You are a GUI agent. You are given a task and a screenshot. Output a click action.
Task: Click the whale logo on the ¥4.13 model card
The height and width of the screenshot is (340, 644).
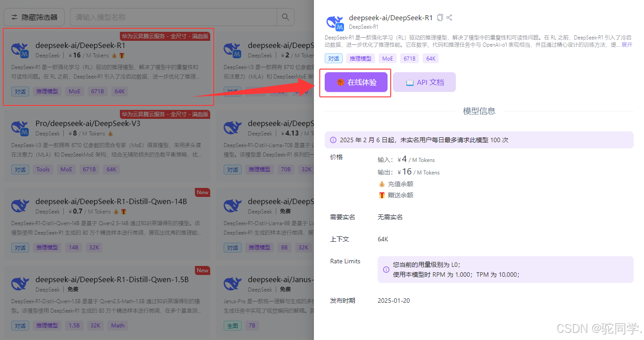[x=233, y=128]
